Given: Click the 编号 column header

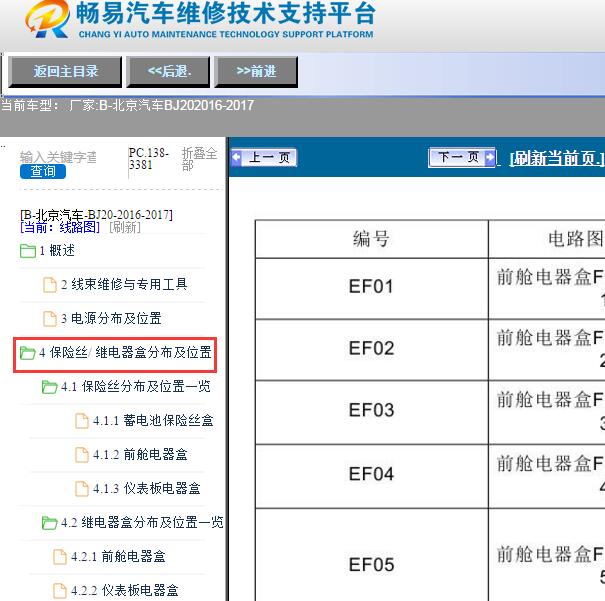Looking at the screenshot, I should pyautogui.click(x=371, y=239).
